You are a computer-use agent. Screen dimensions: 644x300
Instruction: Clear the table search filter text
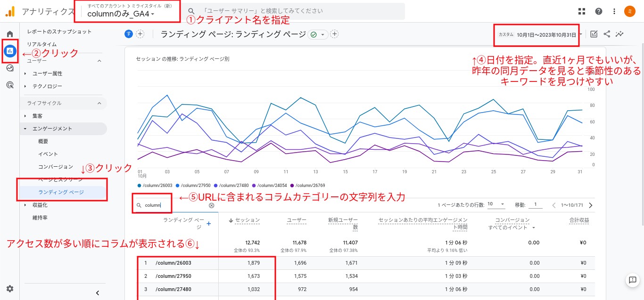(211, 205)
